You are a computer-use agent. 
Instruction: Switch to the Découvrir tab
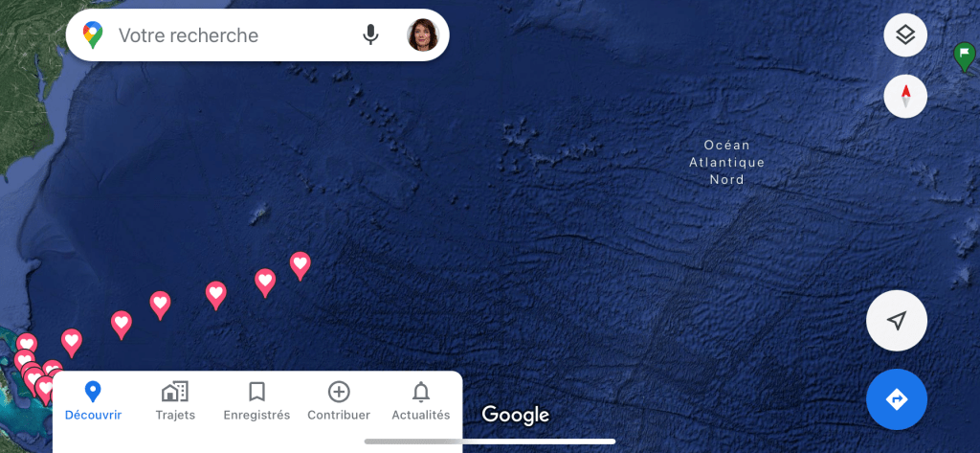click(x=93, y=401)
